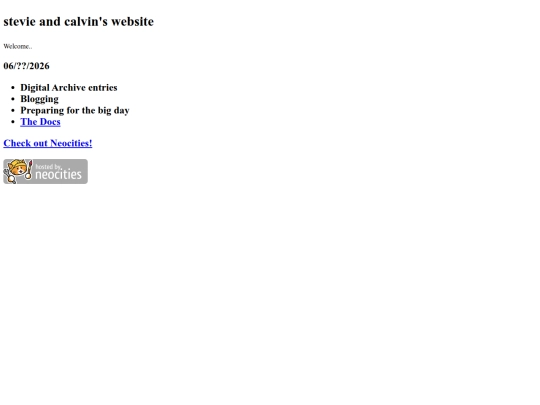Click the "stevie and calvin's website" heading
This screenshot has width=540, height=405.
point(79,22)
